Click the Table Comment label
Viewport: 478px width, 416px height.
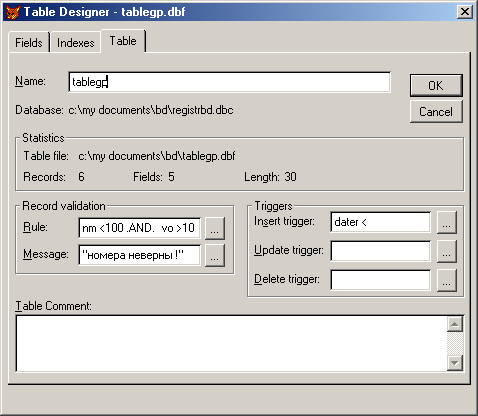(x=53, y=306)
